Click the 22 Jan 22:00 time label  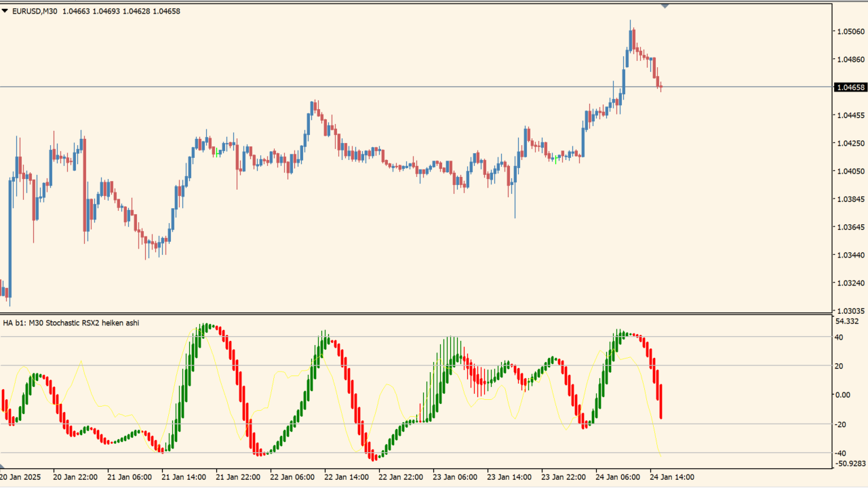click(401, 477)
